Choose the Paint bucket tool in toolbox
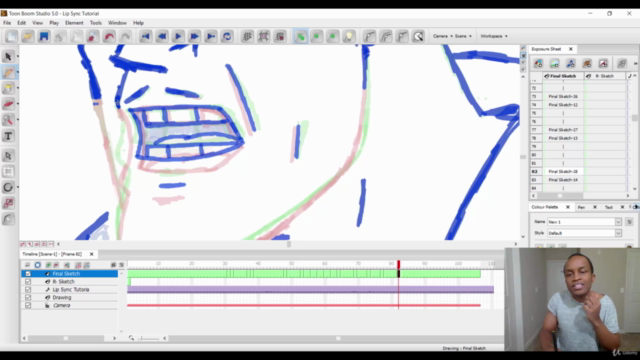The height and width of the screenshot is (360, 640). coord(8,88)
